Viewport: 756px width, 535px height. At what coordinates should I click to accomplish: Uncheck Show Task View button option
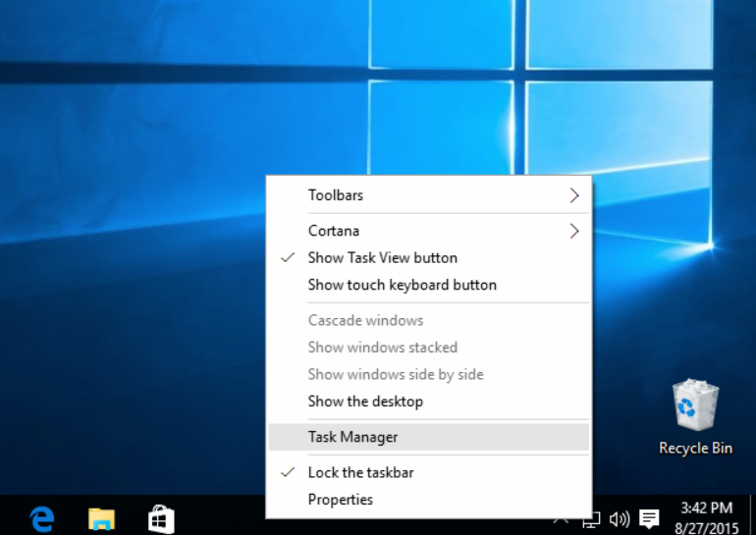[x=382, y=258]
